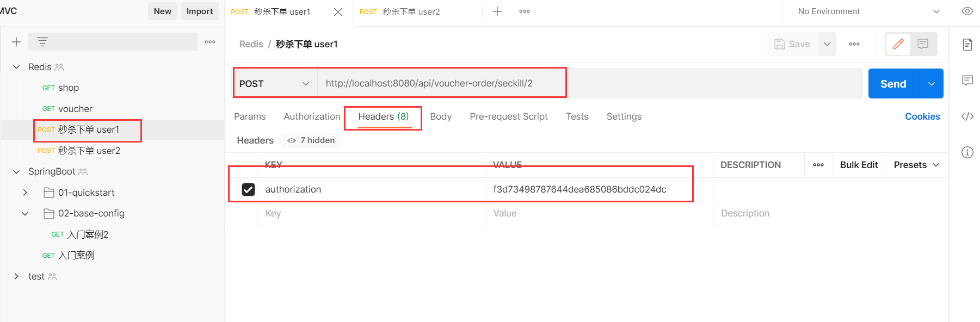
Task: Click the shared icon beside Redis collection
Action: 59,67
